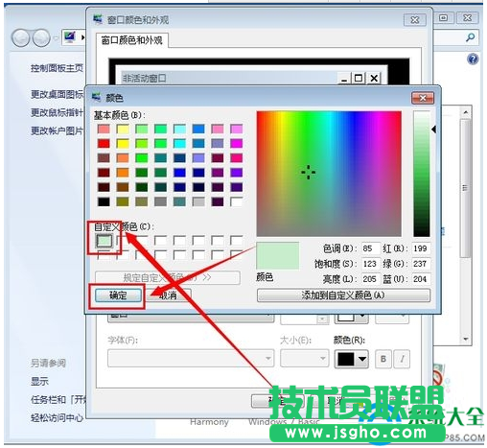
Task: Focus the 饱和度 (saturation) input field
Action: 371,264
